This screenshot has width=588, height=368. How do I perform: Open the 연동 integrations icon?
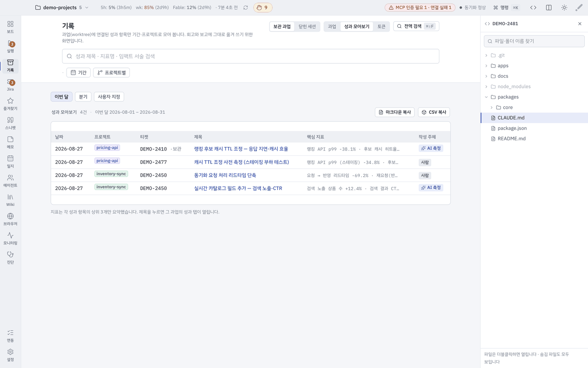point(10,336)
